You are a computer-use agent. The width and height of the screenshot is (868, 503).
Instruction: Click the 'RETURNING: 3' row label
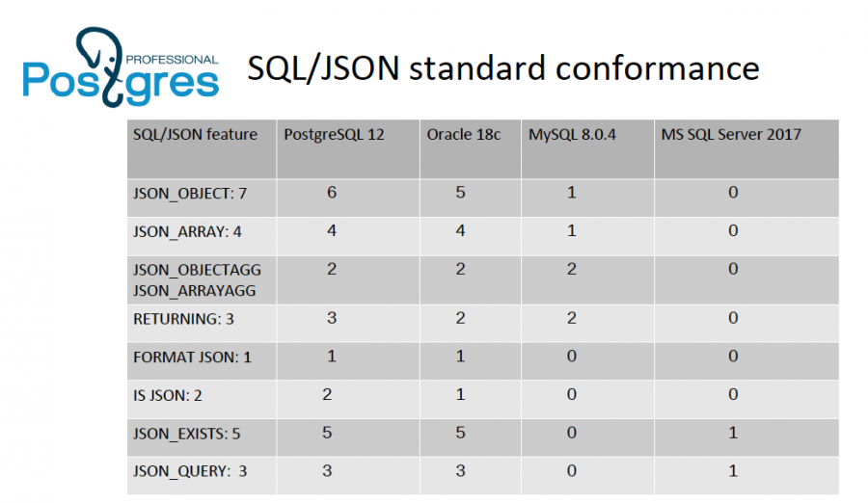(x=183, y=319)
